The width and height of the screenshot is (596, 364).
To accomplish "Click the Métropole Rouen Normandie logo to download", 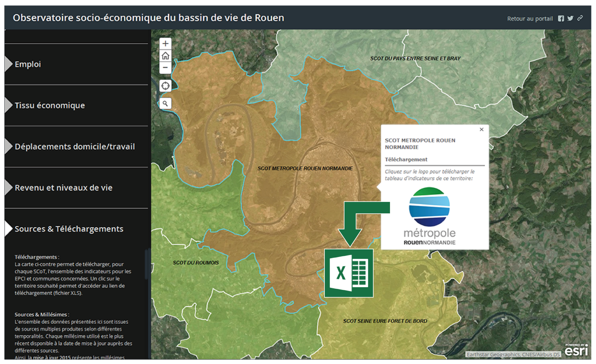I will point(429,216).
